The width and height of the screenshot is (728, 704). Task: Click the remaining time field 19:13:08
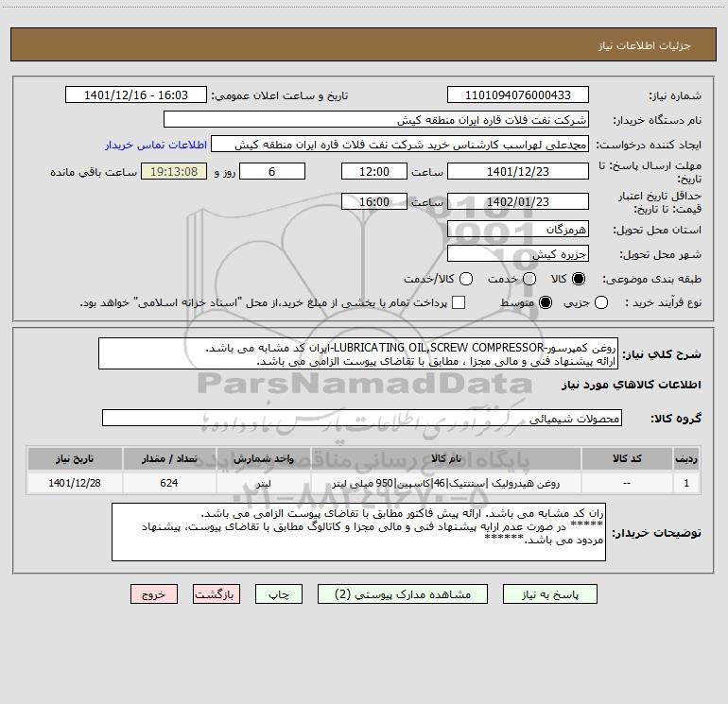click(174, 171)
